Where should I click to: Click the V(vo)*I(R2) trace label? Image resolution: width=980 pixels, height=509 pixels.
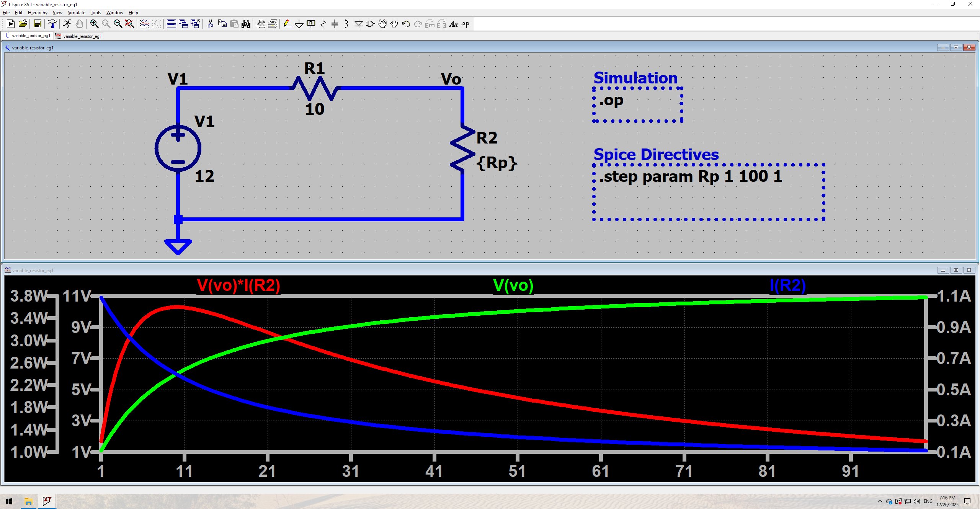(x=238, y=285)
